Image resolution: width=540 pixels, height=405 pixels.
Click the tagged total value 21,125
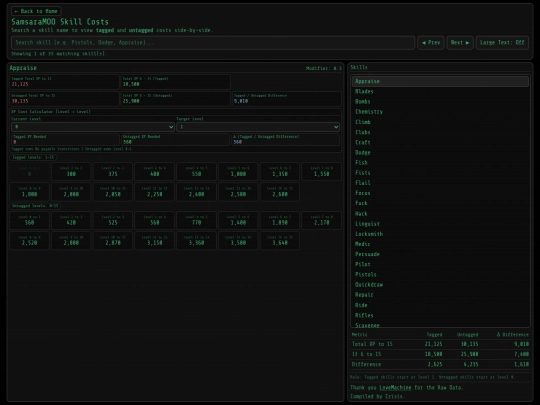click(20, 84)
